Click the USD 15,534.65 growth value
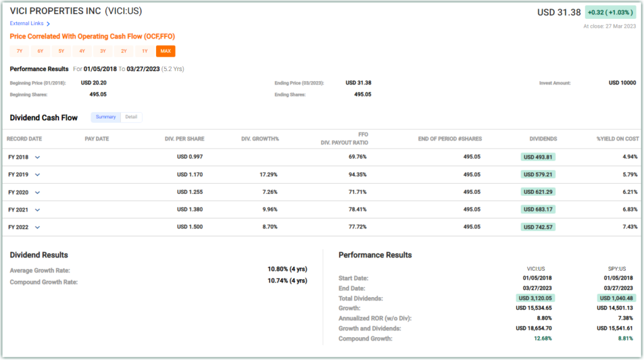The width and height of the screenshot is (644, 360). tap(534, 308)
